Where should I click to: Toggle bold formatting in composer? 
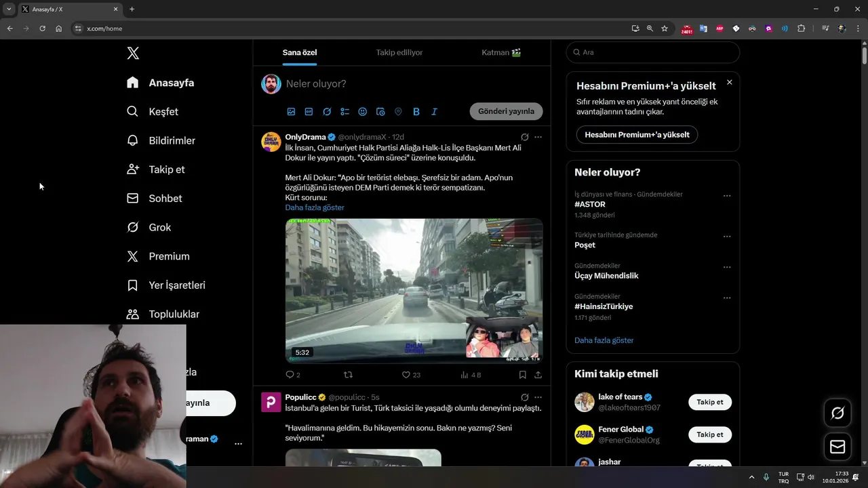point(416,112)
